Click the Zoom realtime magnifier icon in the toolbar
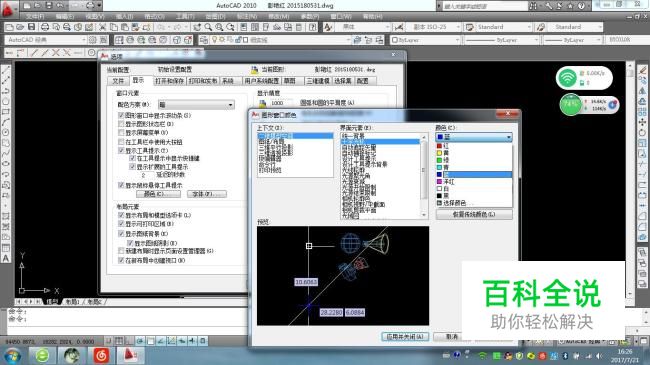This screenshot has height=365, width=650. click(208, 27)
